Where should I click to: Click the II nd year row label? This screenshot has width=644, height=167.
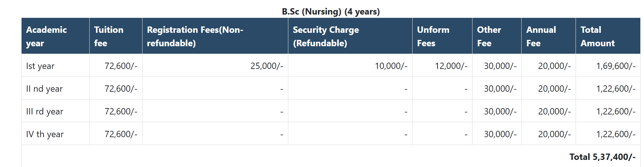44,89
